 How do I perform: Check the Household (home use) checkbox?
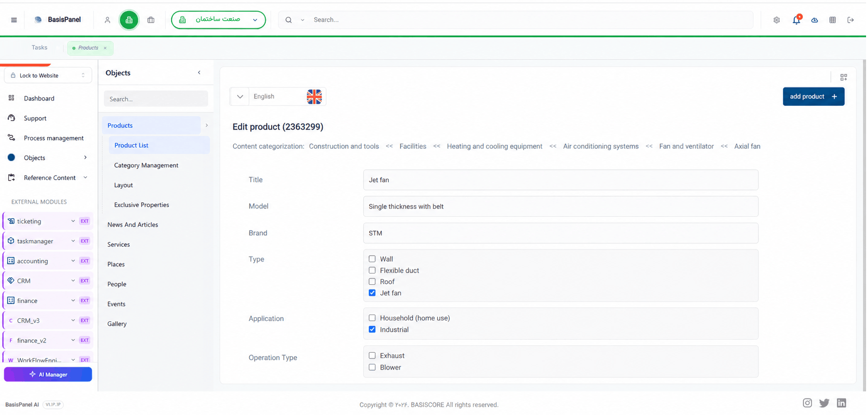tap(372, 318)
